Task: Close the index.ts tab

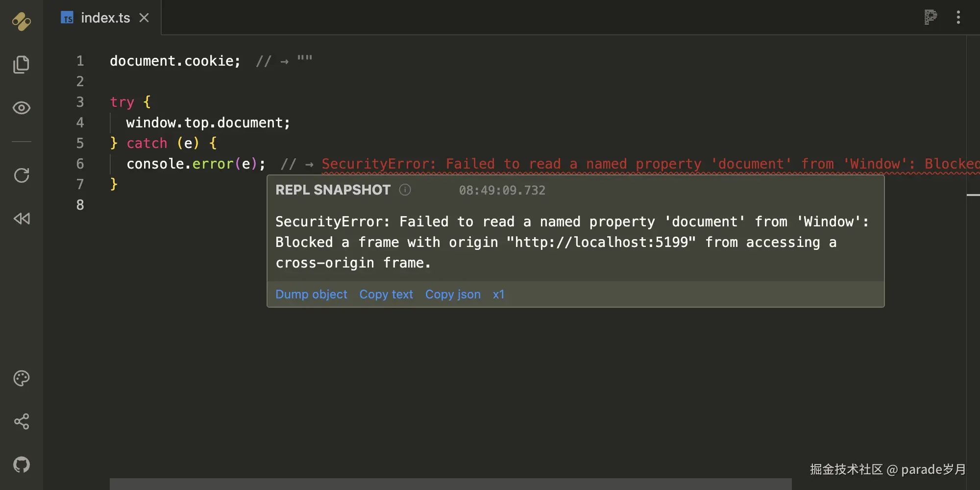Action: click(144, 18)
